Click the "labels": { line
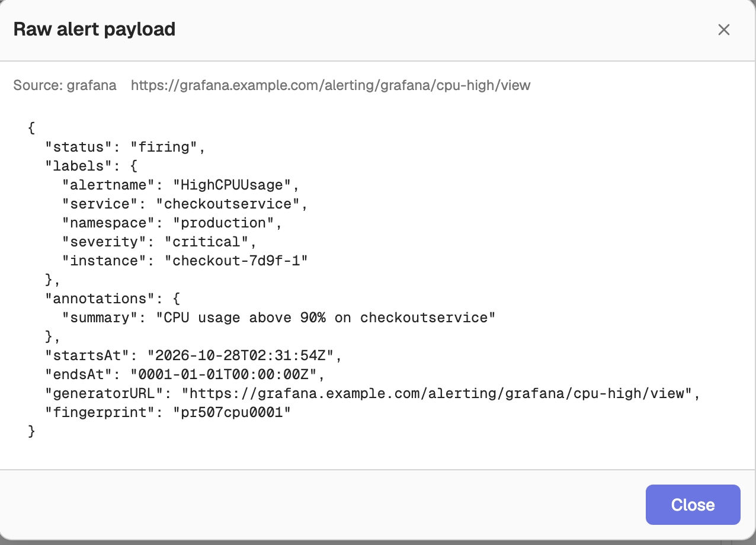This screenshot has height=545, width=756. [91, 166]
